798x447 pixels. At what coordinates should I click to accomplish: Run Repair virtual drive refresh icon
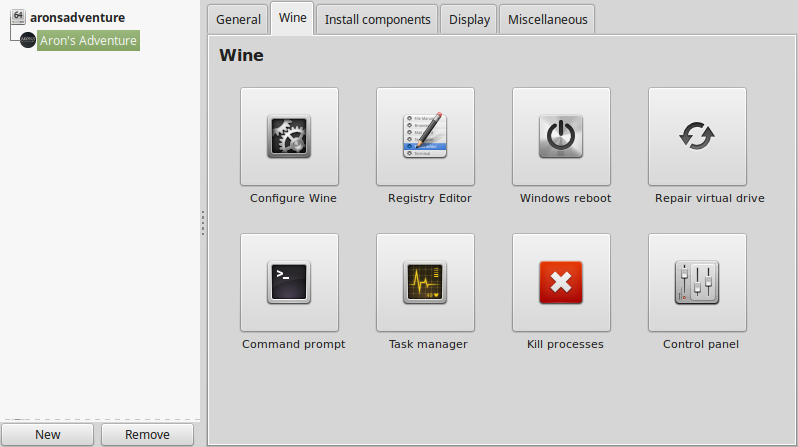(x=697, y=136)
